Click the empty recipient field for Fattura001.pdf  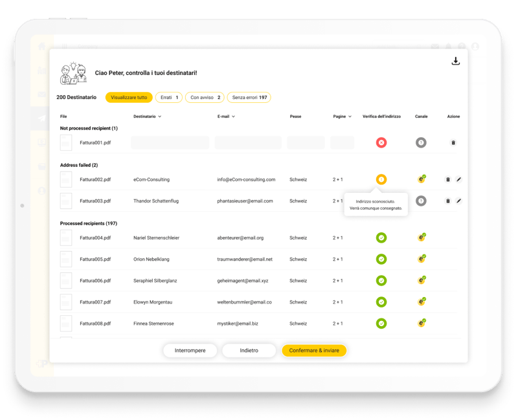(170, 142)
